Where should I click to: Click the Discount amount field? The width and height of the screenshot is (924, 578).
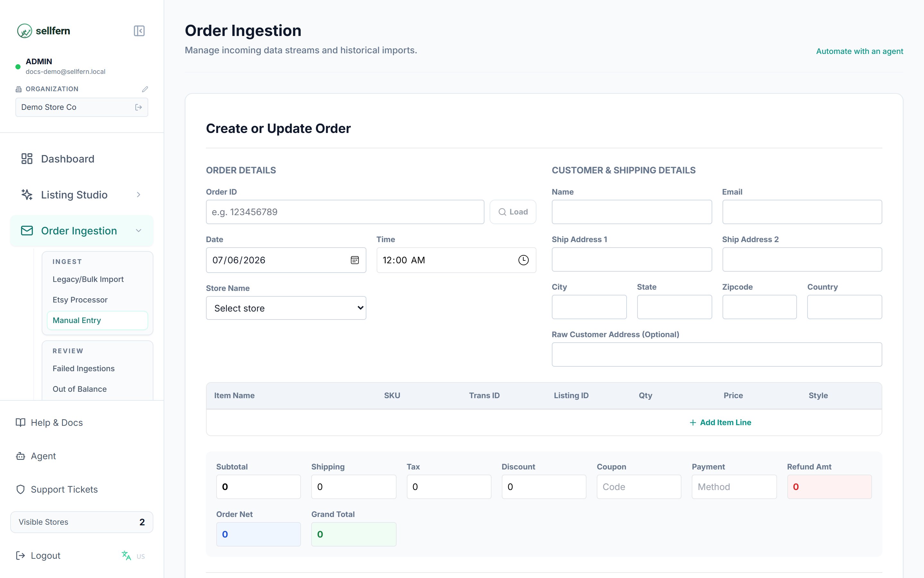tap(544, 486)
